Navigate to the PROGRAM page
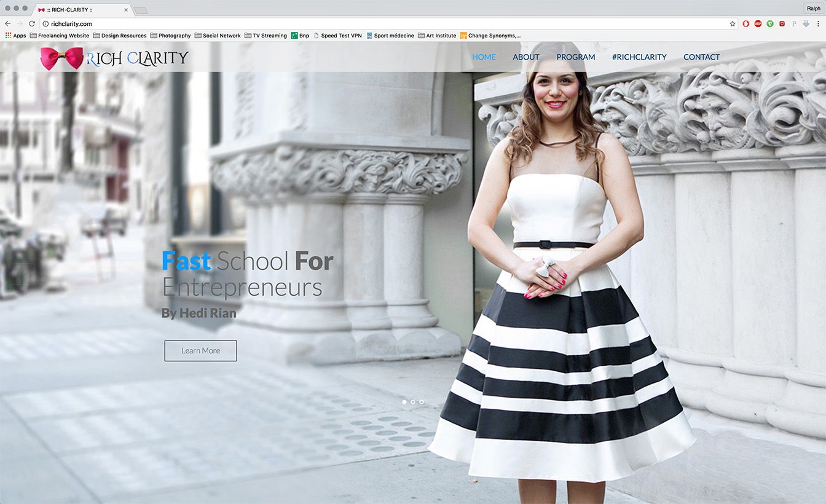This screenshot has height=504, width=826. (x=576, y=57)
